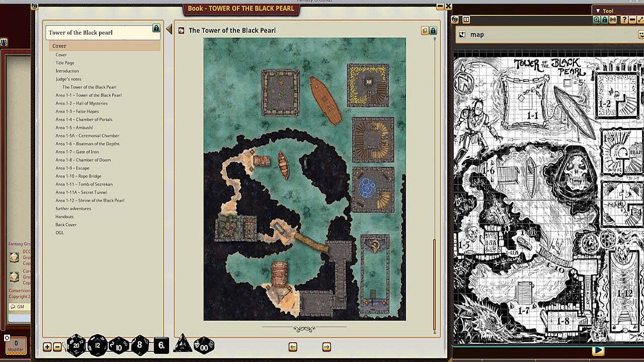Viewport: 644px width, 362px height.
Task: Roll the d10 die
Action: [119, 346]
